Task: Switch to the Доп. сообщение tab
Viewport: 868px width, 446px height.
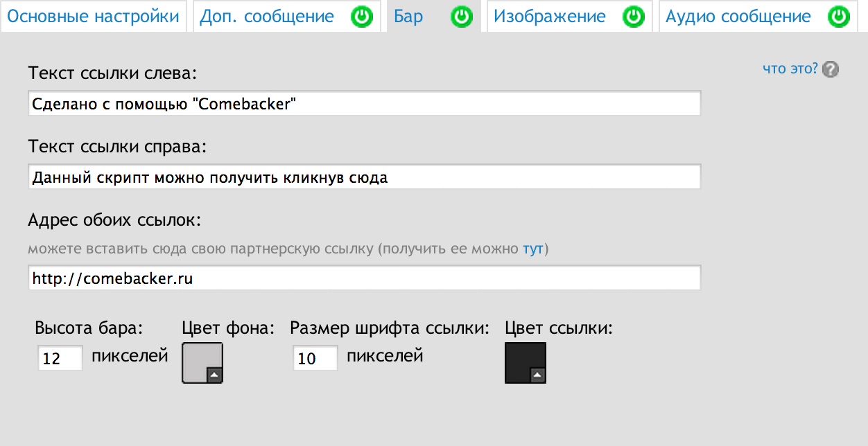Action: pos(267,17)
